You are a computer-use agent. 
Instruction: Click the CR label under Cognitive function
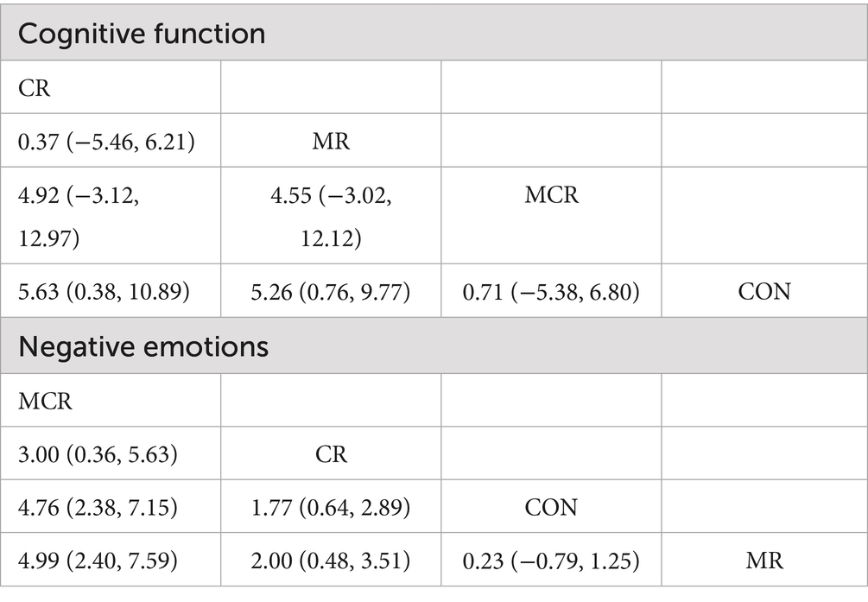pyautogui.click(x=35, y=87)
